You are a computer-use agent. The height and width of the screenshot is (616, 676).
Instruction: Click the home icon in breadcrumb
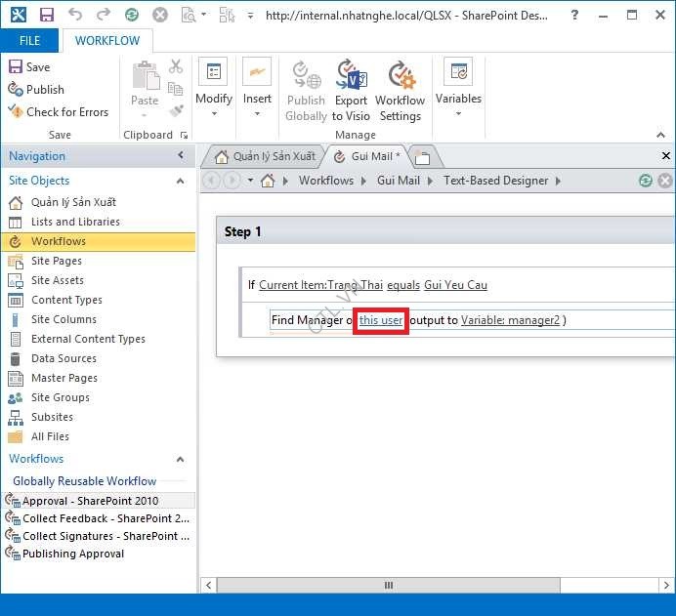(269, 181)
